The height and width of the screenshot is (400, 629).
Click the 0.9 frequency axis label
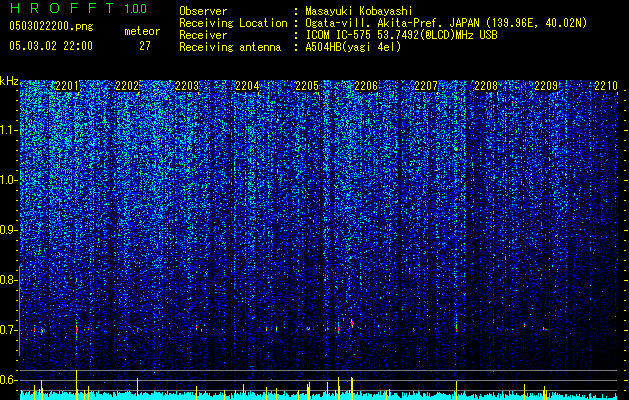[8, 230]
